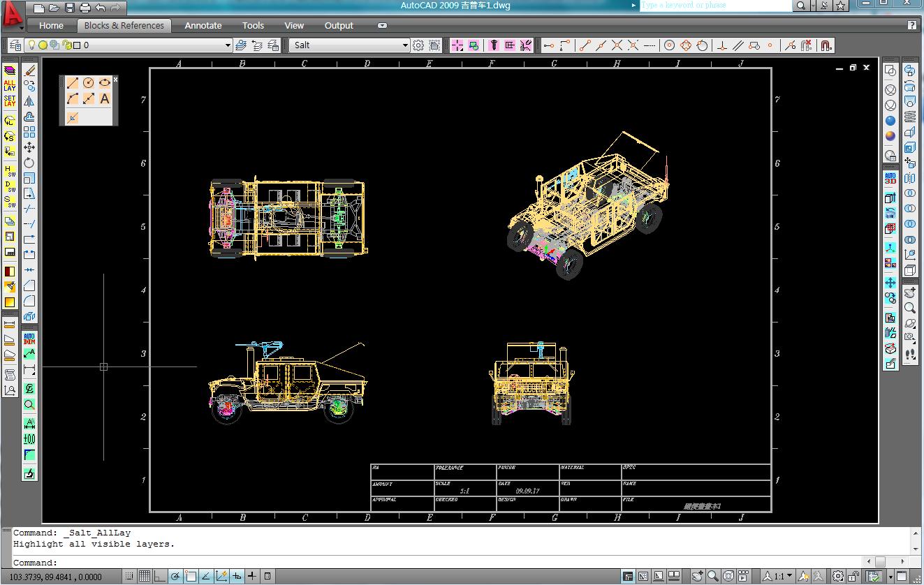The width and height of the screenshot is (924, 585).
Task: Click the Communication Center satellite button
Action: [824, 6]
